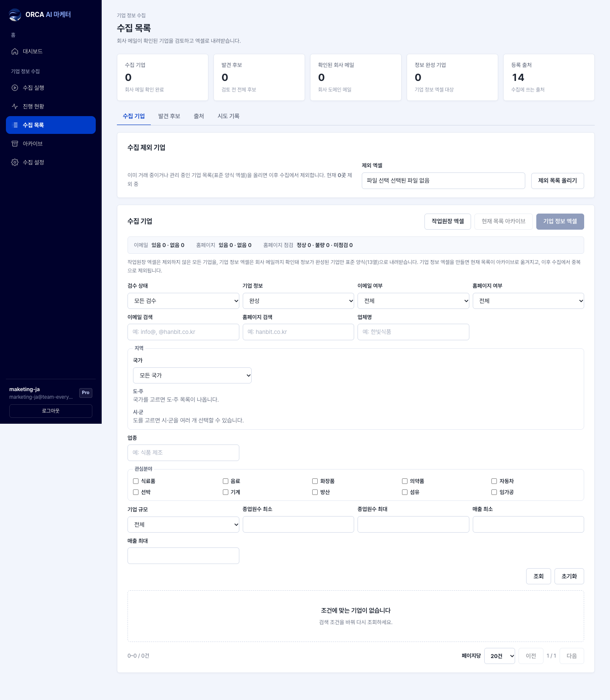Check the 식료품 interest checkbox

click(x=136, y=481)
